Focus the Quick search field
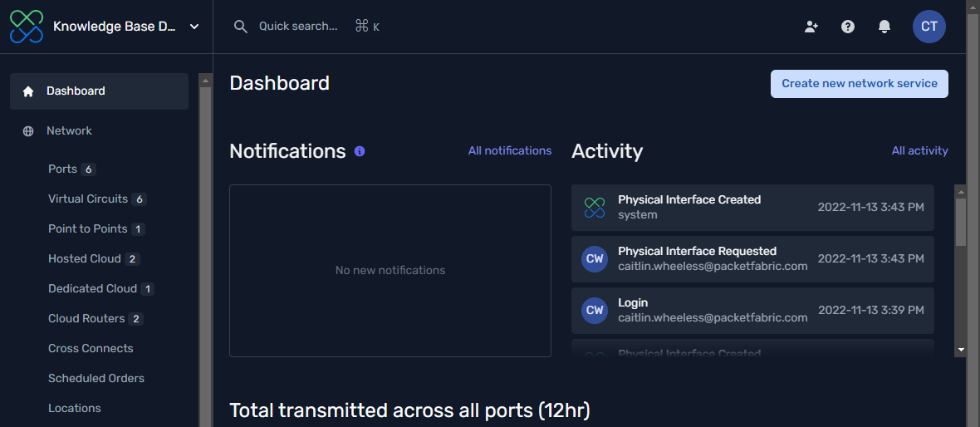The height and width of the screenshot is (427, 980). (x=298, y=27)
